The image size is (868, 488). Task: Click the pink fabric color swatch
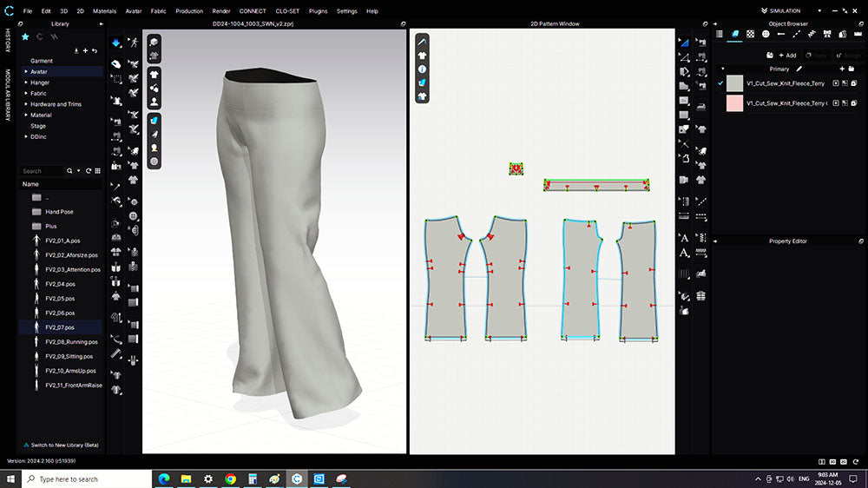pyautogui.click(x=734, y=103)
